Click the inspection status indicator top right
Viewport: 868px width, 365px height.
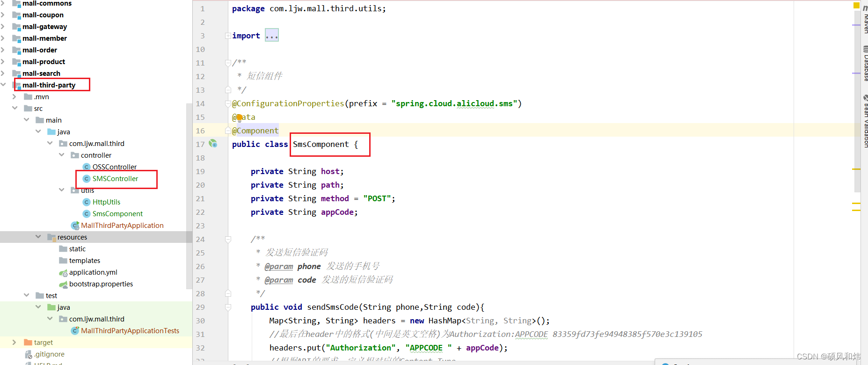pyautogui.click(x=856, y=6)
